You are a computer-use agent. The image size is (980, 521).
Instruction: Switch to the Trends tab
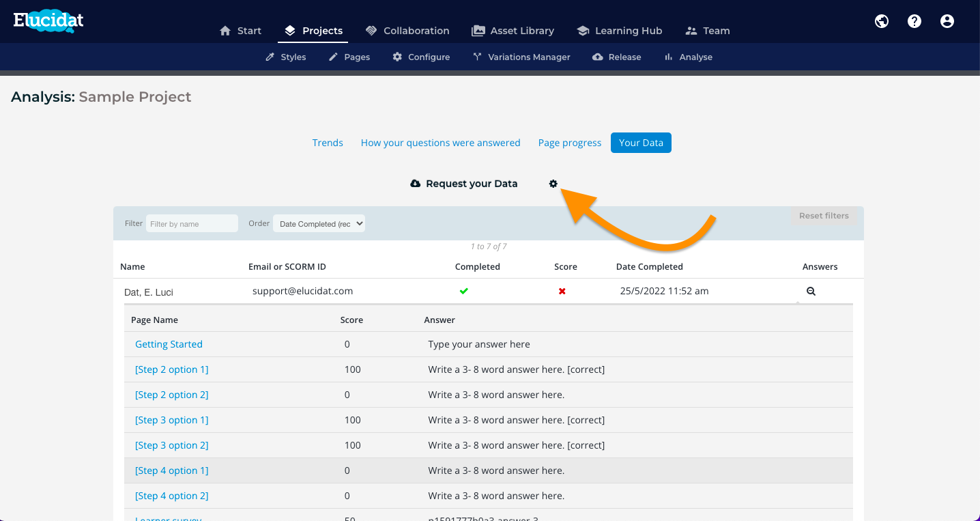(x=328, y=143)
